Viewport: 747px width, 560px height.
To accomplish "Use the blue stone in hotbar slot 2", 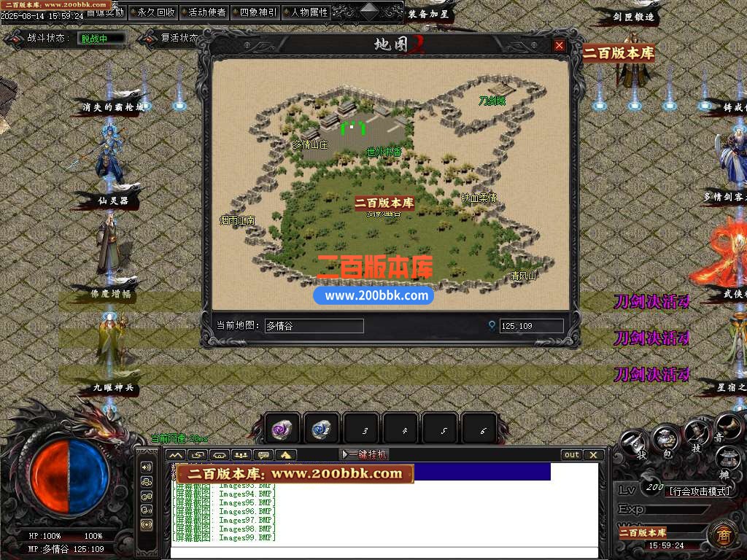I will (x=321, y=429).
